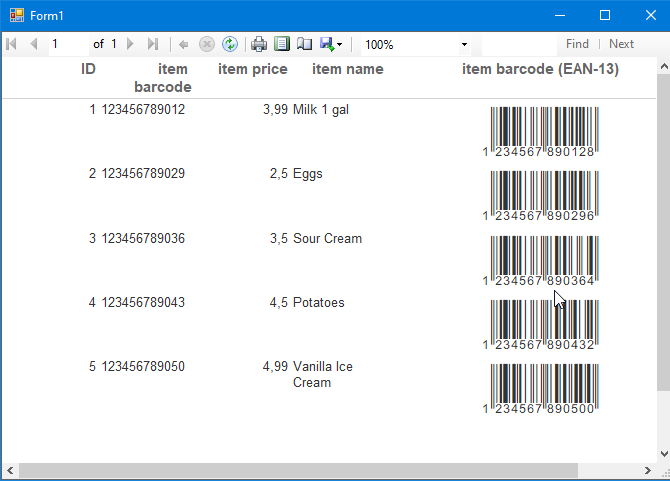Click the vertical scrollbar down arrow
The image size is (670, 481).
664,454
